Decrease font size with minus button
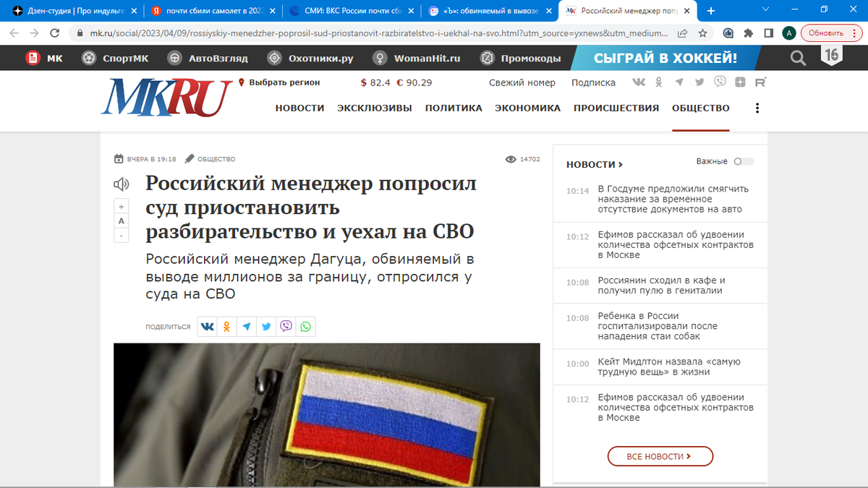 pyautogui.click(x=122, y=236)
